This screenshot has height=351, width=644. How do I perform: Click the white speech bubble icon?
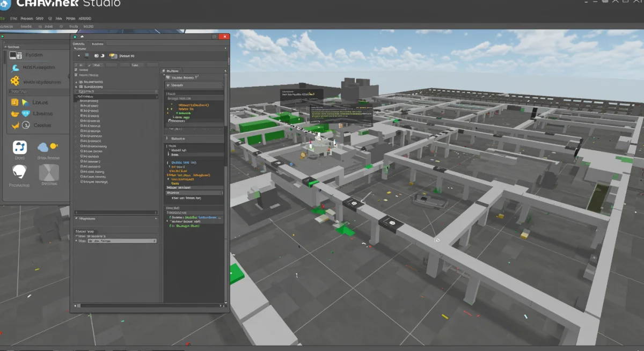19,172
